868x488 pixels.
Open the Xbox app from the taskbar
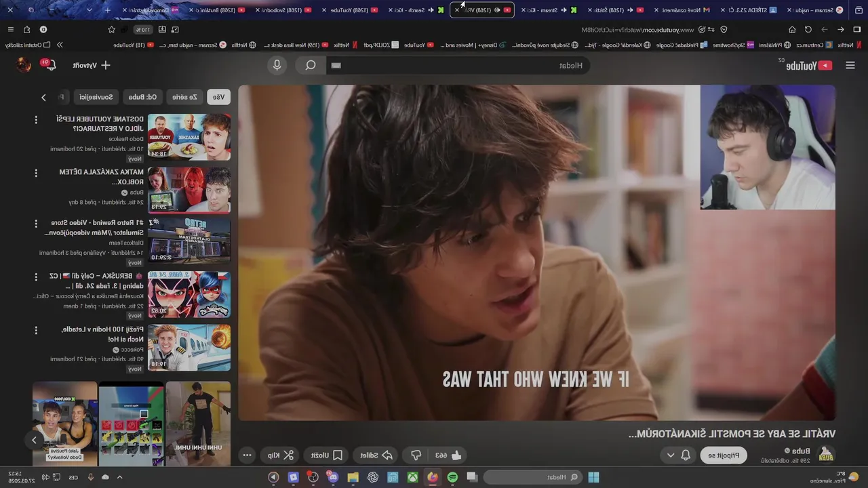pos(412,477)
